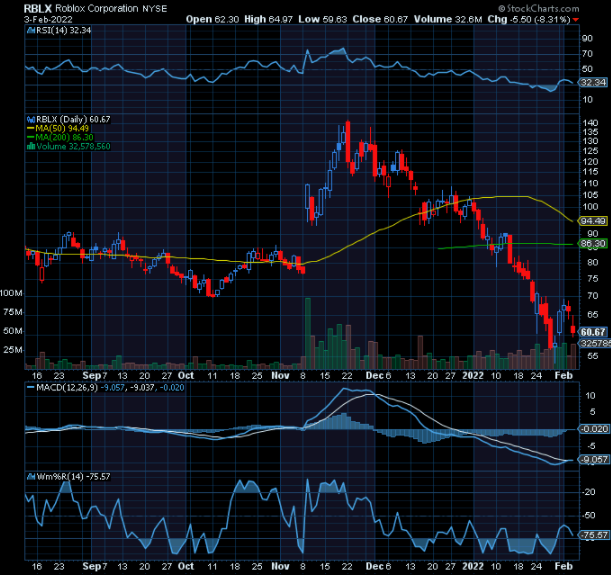Screen dimensions: 611x575
Task: Click the green MA(200) legend line swatch
Action: pos(30,137)
